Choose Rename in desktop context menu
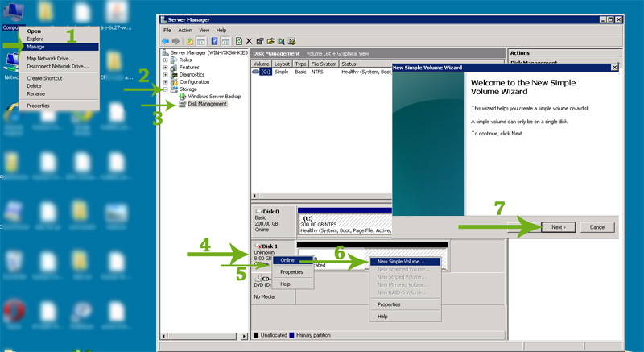The width and height of the screenshot is (644, 352). (x=59, y=93)
